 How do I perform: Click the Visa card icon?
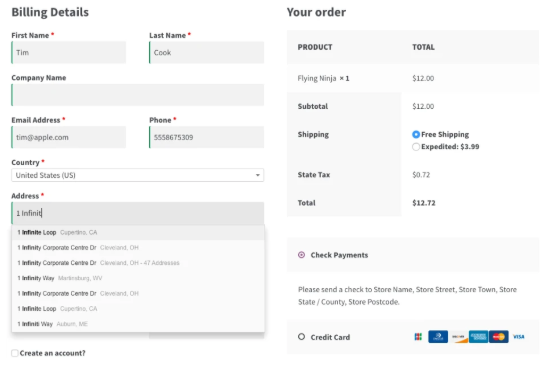pos(519,337)
